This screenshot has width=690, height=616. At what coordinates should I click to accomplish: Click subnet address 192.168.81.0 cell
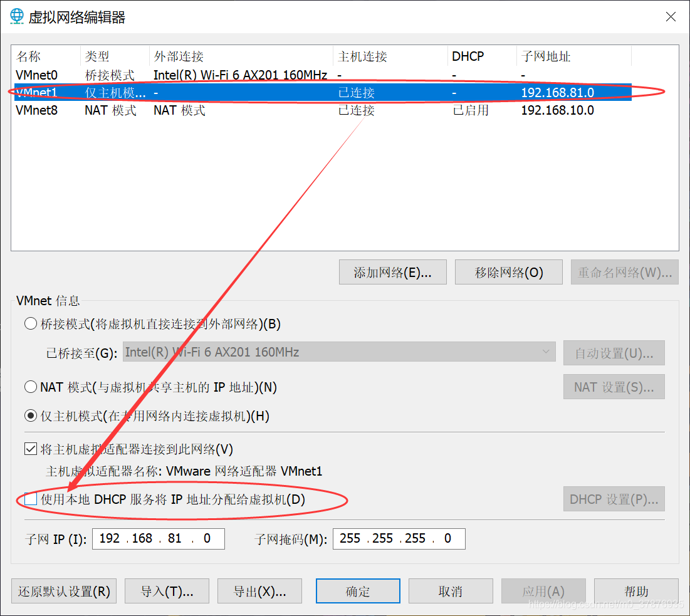[x=558, y=92]
